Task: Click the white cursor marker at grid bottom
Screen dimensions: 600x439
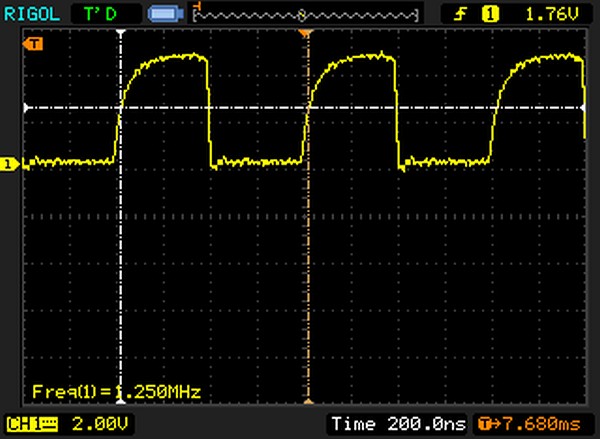Action: point(121,405)
